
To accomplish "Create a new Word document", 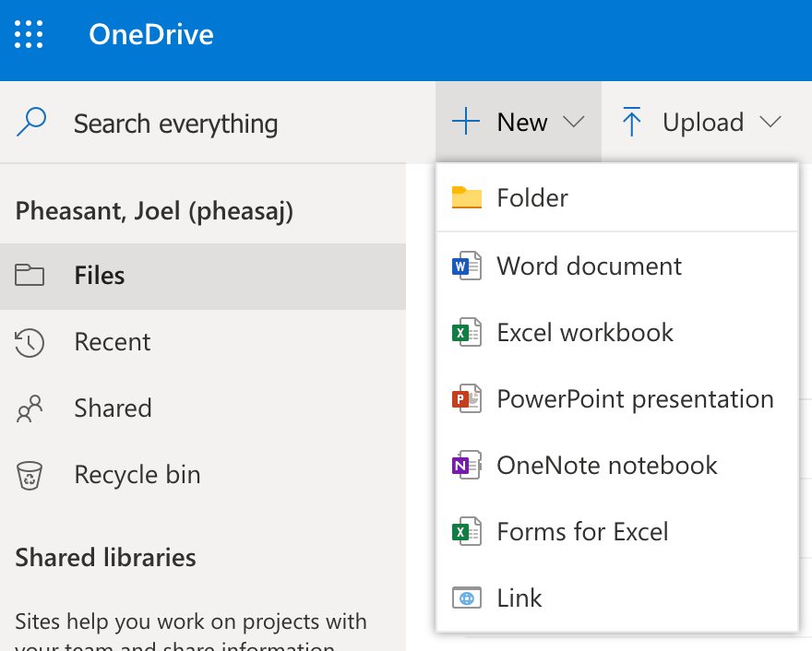I will click(617, 266).
